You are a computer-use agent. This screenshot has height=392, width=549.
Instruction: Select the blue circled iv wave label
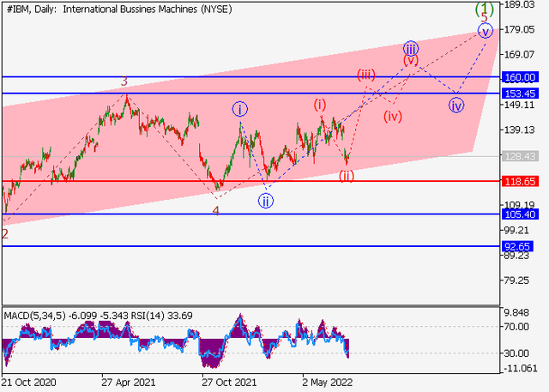click(x=456, y=106)
